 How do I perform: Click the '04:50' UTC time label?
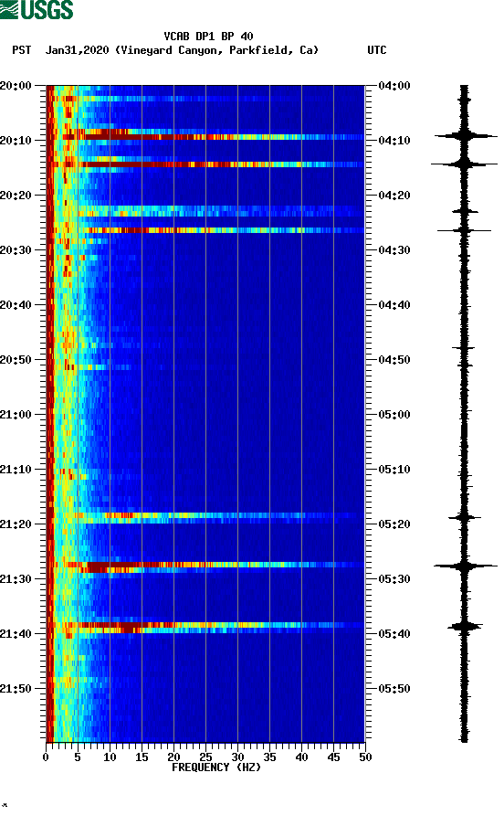394,360
